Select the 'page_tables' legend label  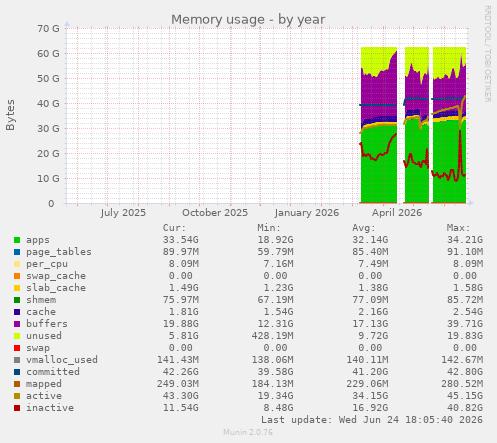pyautogui.click(x=59, y=252)
